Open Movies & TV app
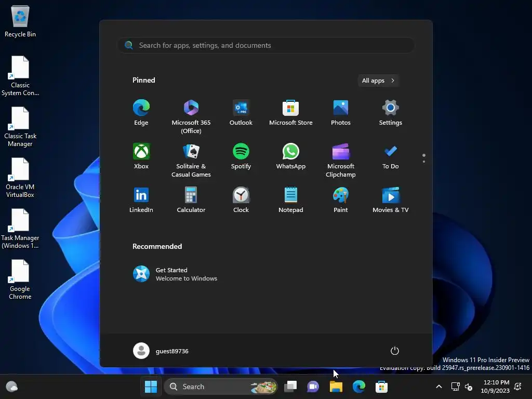 (391, 200)
